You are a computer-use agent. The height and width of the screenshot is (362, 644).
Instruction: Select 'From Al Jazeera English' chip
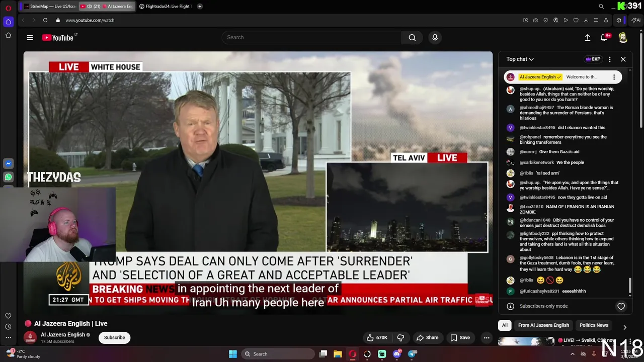coord(543,325)
